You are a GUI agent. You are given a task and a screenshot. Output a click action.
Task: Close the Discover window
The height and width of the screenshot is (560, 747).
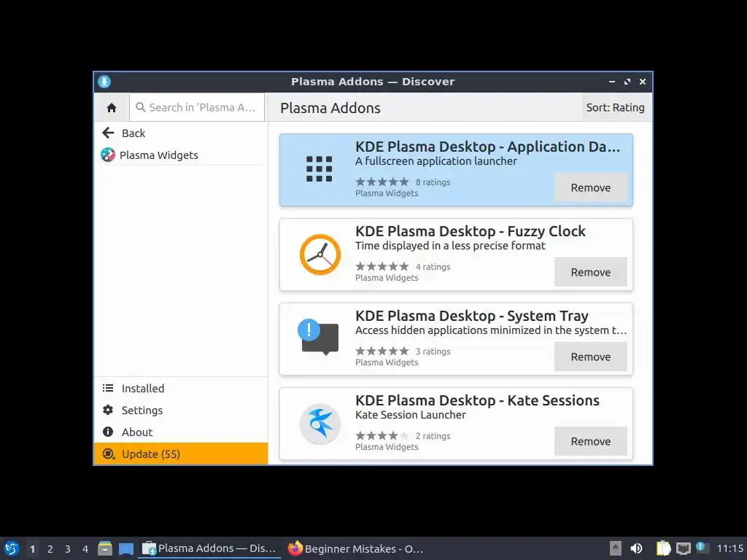(642, 82)
